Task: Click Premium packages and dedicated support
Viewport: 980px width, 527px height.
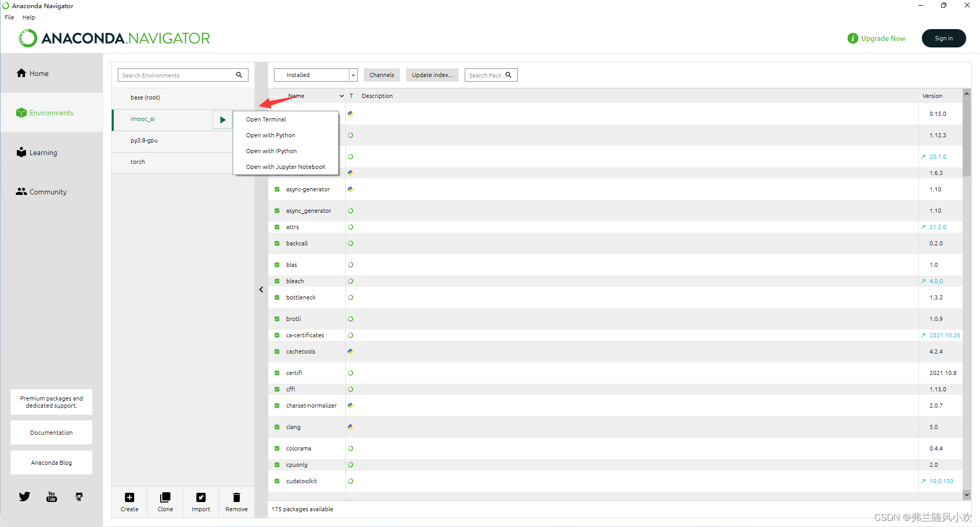Action: pos(52,402)
